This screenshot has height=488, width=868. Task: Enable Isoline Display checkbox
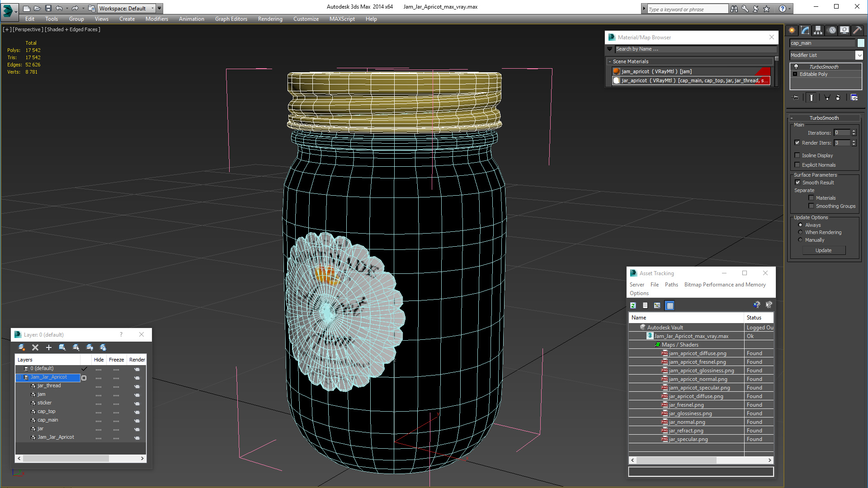[x=797, y=155]
